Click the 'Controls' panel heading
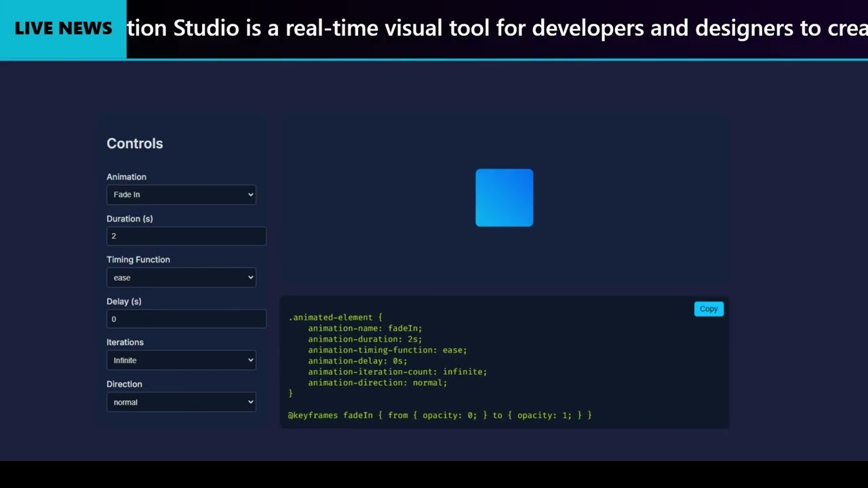Screen dimensions: 868x488 click(135, 144)
